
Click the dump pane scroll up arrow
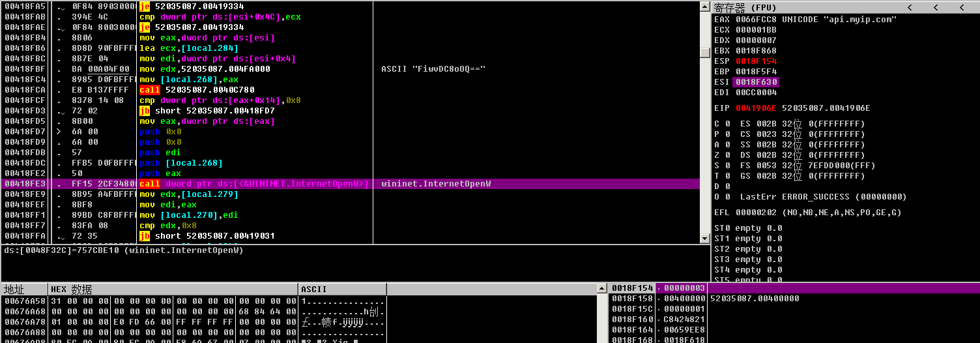[x=602, y=288]
